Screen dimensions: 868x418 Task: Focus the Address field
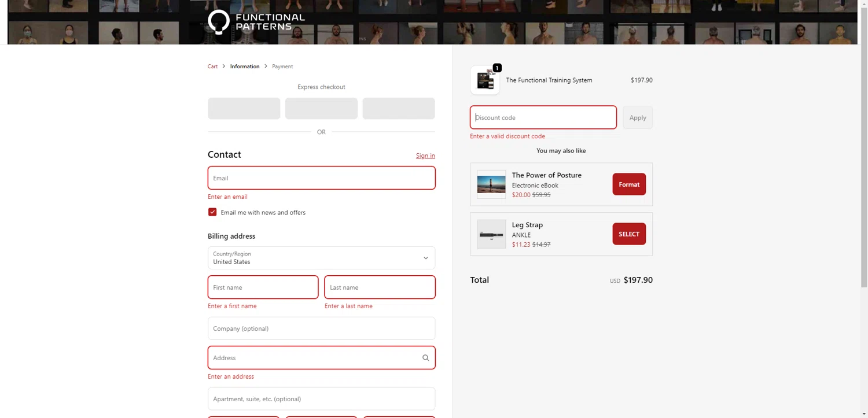click(321, 358)
